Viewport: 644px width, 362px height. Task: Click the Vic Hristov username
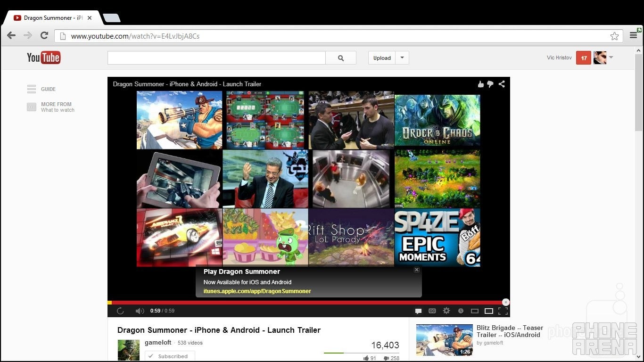[x=559, y=58]
